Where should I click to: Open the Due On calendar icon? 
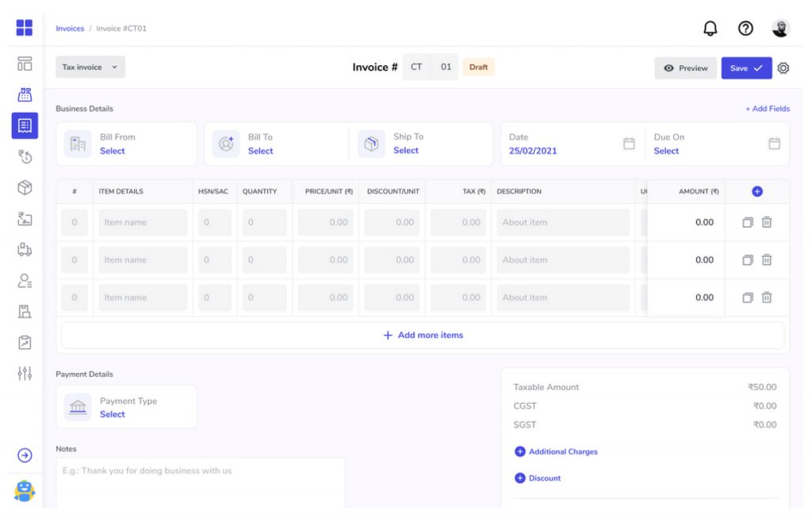tap(774, 144)
